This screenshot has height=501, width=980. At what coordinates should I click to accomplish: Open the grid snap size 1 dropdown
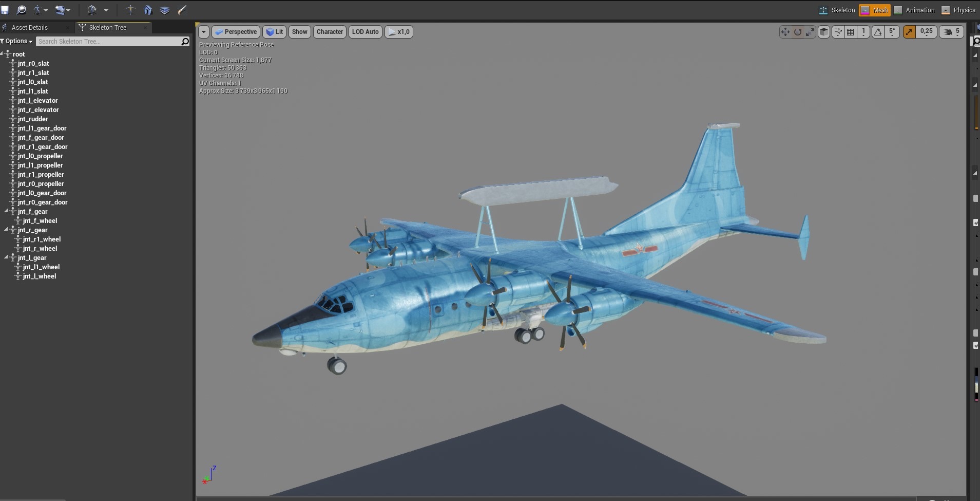[863, 32]
